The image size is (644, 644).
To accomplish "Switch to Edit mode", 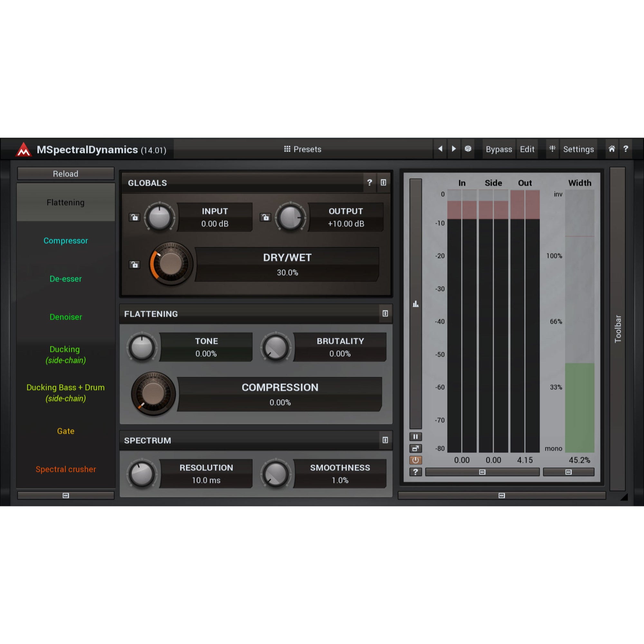I will tap(527, 149).
